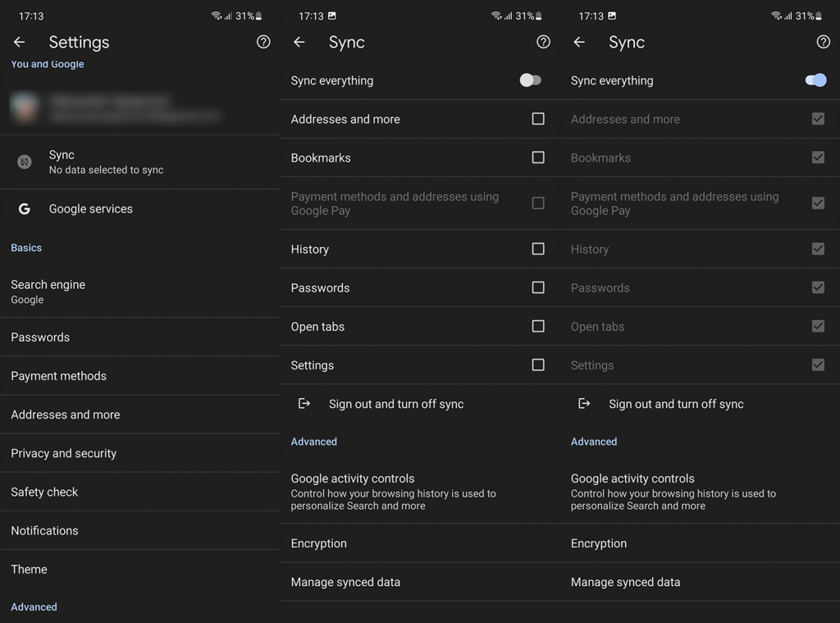Open help icon in middle Sync screen

(x=543, y=42)
